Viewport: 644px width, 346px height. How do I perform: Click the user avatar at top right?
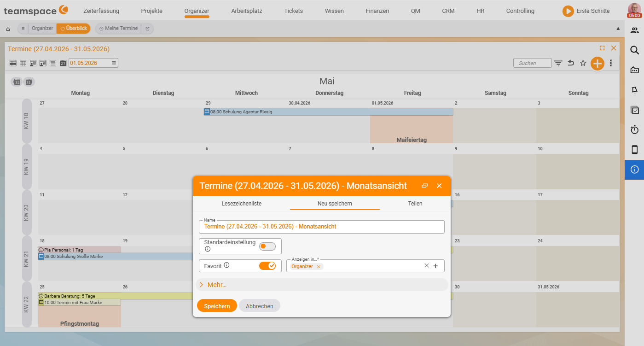pos(634,10)
